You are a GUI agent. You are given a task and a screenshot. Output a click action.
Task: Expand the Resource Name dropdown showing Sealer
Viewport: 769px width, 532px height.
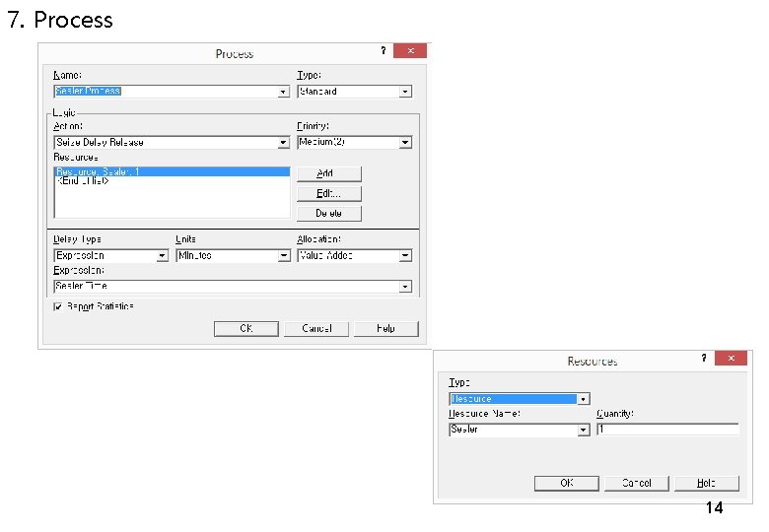coord(583,431)
